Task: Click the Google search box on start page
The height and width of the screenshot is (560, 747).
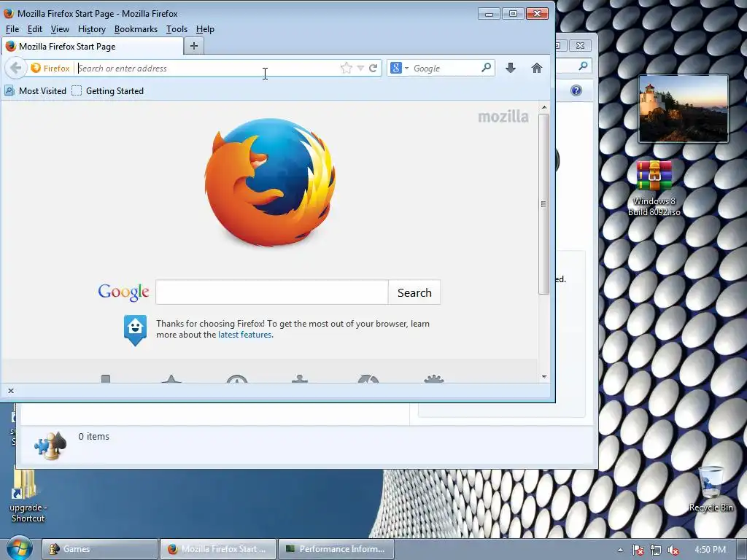Action: (271, 292)
